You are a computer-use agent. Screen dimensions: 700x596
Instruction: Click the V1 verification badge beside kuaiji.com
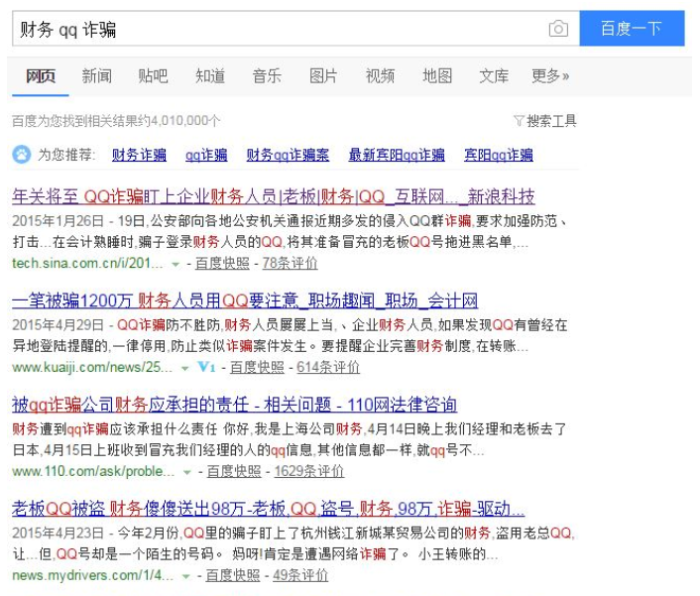click(x=206, y=367)
